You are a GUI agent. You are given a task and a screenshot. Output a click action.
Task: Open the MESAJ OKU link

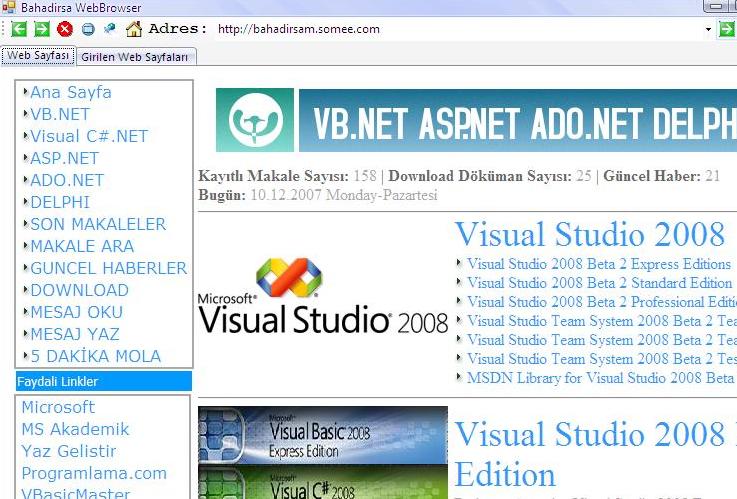(77, 312)
